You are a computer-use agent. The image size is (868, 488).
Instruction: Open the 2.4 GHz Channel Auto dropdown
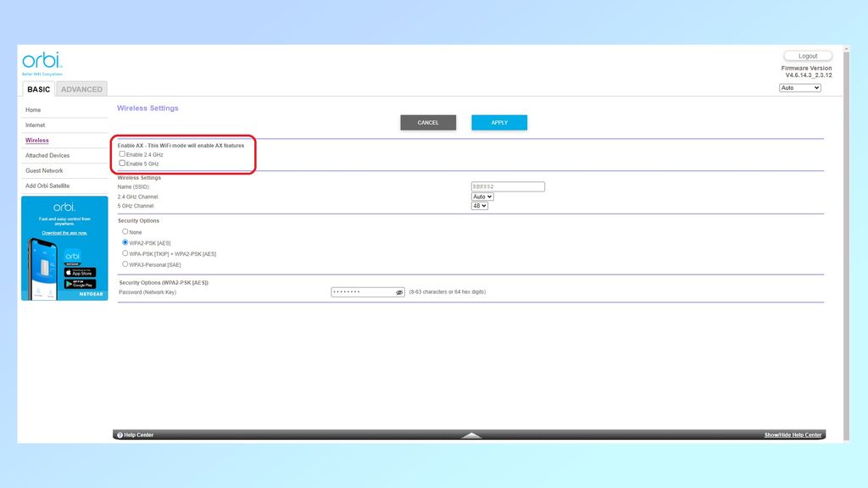pyautogui.click(x=481, y=196)
